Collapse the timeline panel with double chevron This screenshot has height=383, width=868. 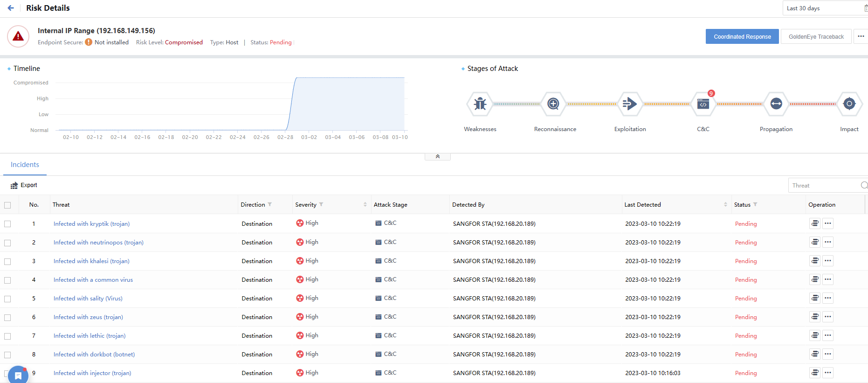coord(437,157)
